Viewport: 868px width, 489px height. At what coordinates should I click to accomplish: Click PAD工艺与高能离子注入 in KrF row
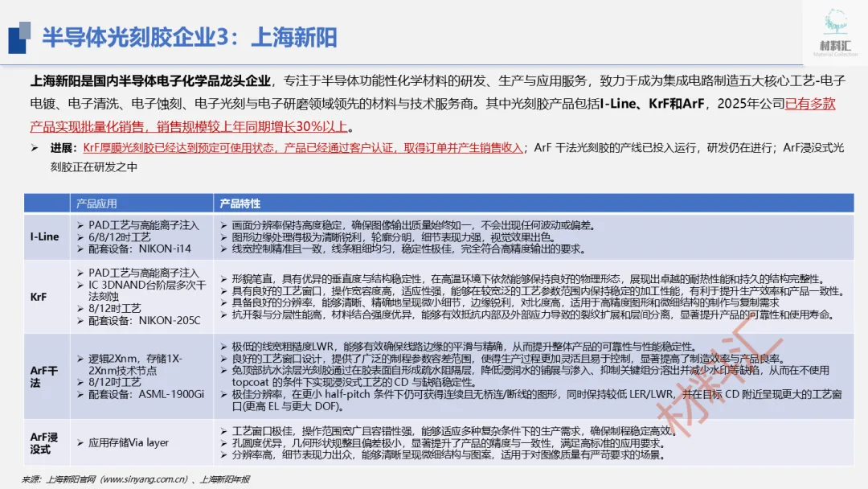pyautogui.click(x=143, y=273)
